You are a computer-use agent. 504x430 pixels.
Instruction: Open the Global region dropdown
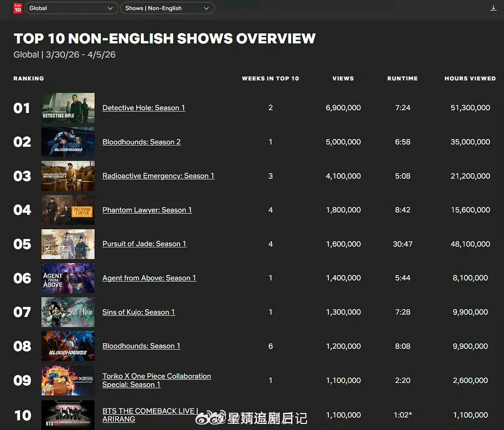point(71,8)
